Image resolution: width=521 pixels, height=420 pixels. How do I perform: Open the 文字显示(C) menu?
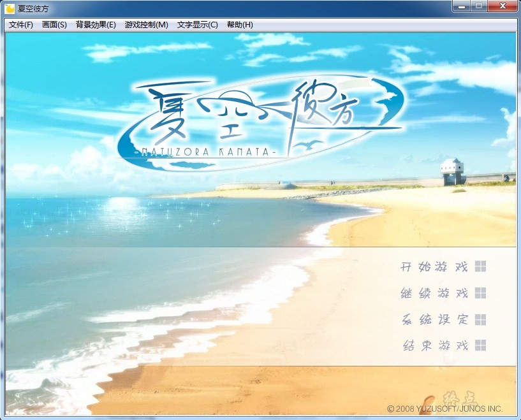tap(197, 25)
